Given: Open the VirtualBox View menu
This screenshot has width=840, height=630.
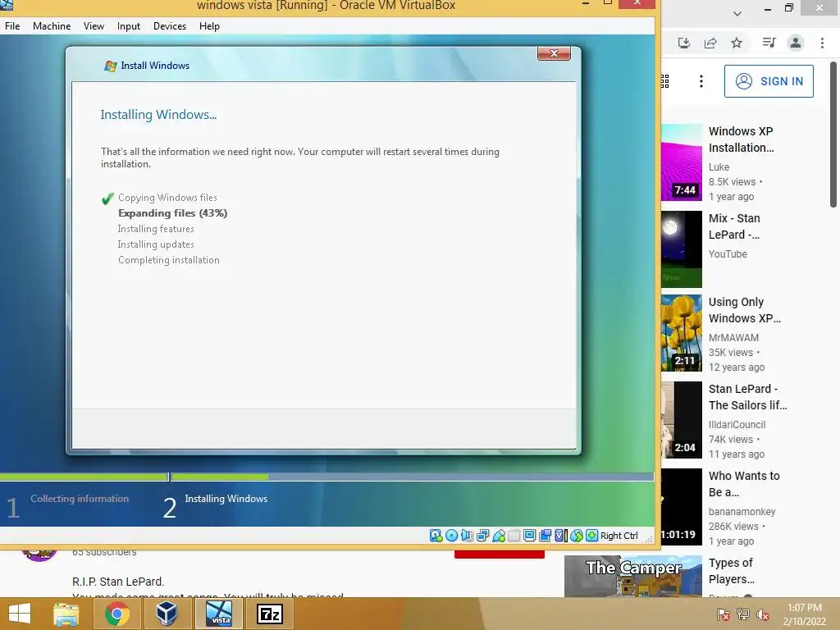Looking at the screenshot, I should point(94,25).
